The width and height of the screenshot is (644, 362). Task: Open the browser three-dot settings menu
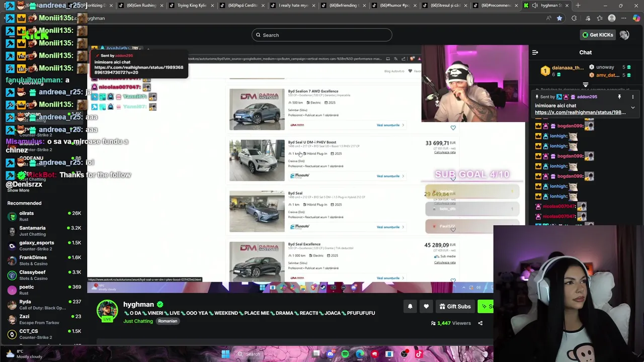click(624, 18)
